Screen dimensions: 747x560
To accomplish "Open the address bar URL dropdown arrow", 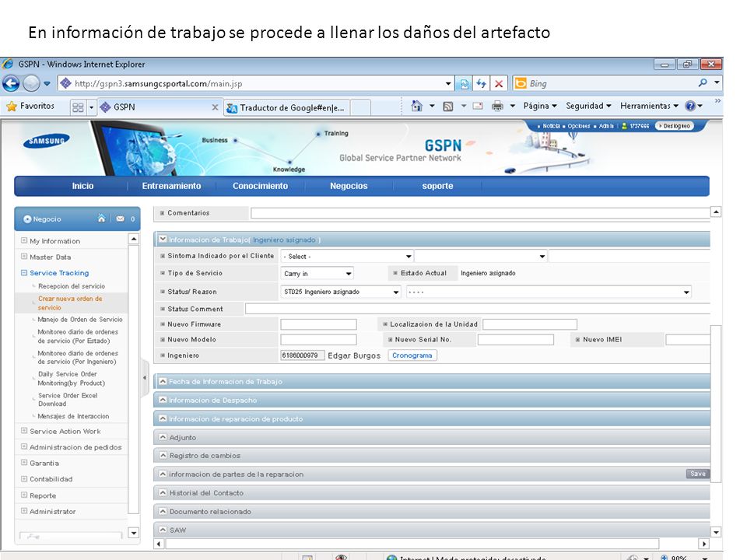I will (x=448, y=84).
